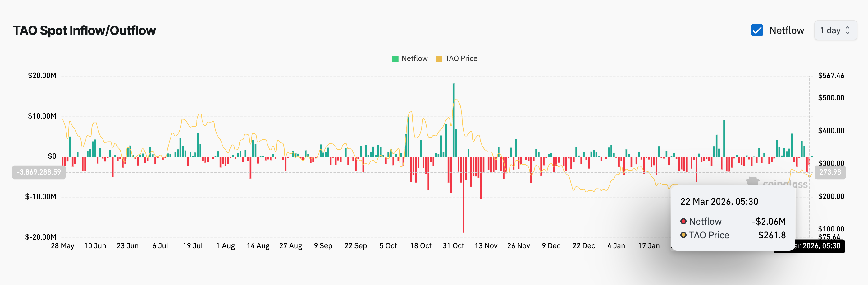Click the tallest green inflow bar near 31 Oct
Image resolution: width=868 pixels, height=285 pixels.
tap(453, 120)
